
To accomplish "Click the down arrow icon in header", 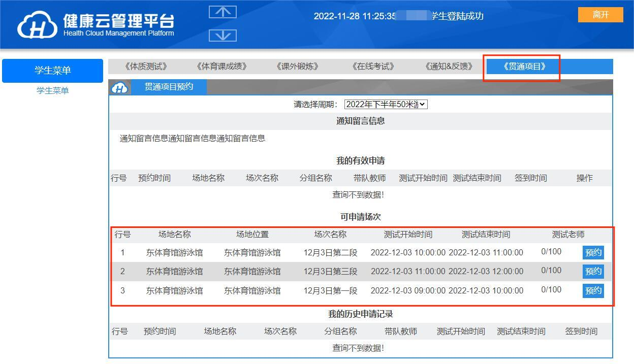I will pyautogui.click(x=223, y=36).
